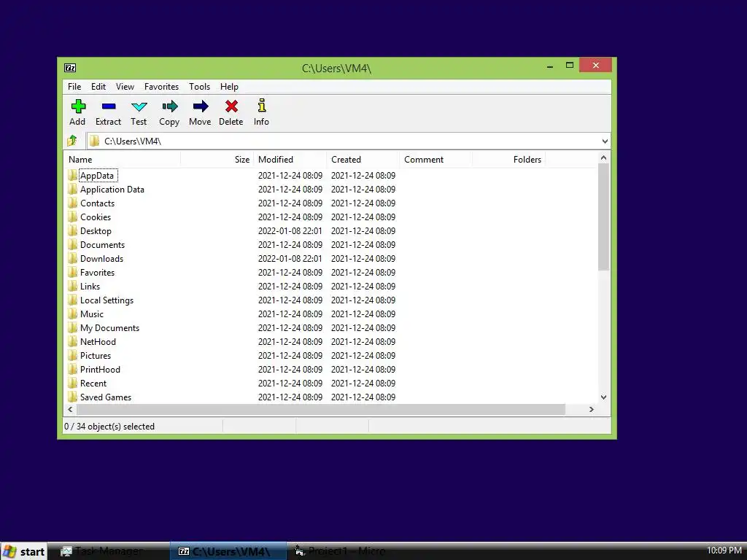Open the Favorites menu
Viewport: 747px width, 560px height.
(161, 87)
